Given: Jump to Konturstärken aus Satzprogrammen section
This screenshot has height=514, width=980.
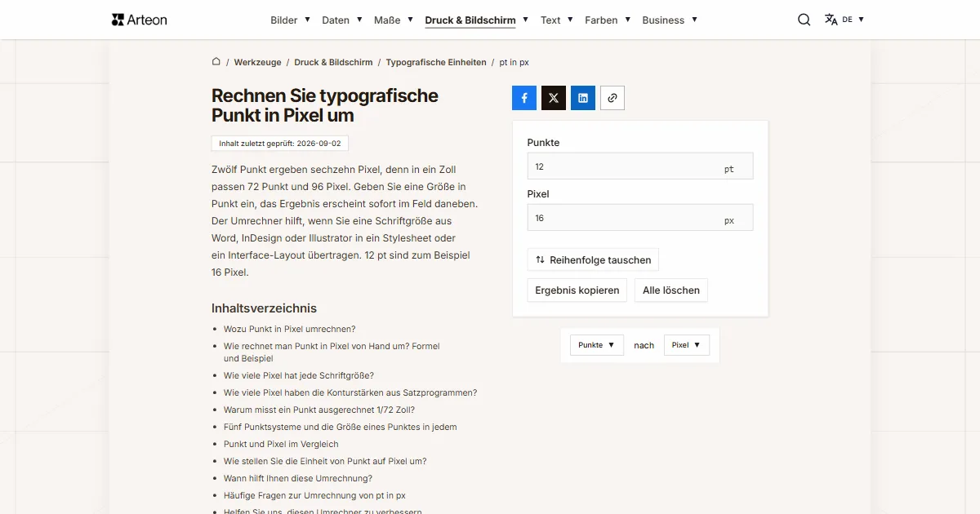Looking at the screenshot, I should pyautogui.click(x=350, y=392).
